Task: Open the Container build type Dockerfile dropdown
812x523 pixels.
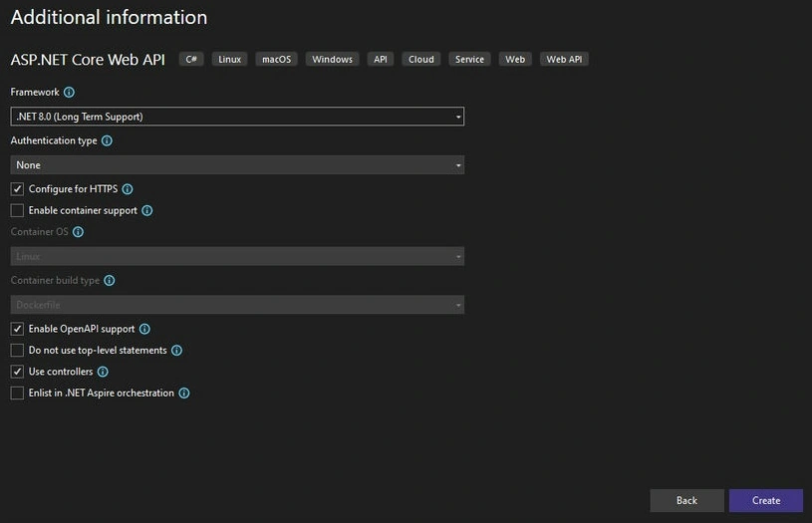Action: pyautogui.click(x=237, y=305)
